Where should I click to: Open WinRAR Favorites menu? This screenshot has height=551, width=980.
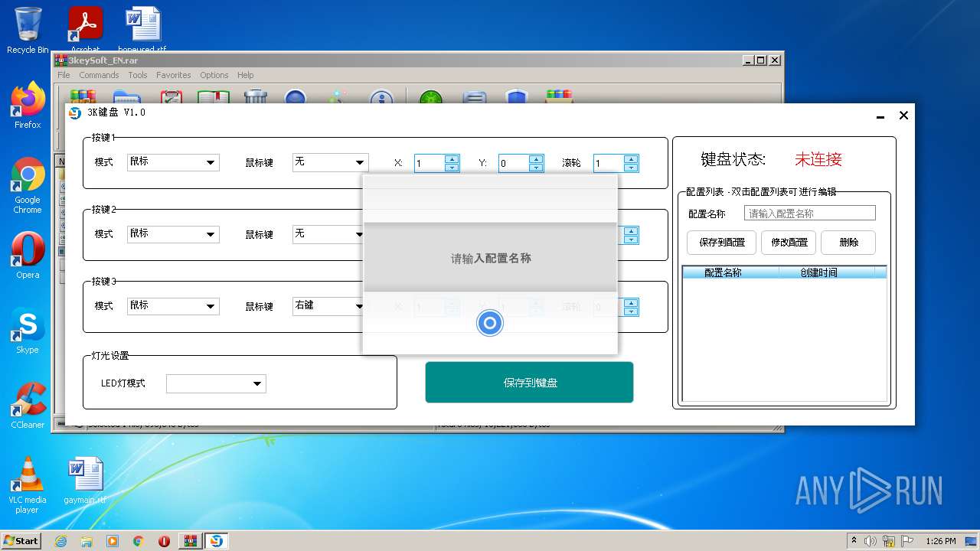174,75
